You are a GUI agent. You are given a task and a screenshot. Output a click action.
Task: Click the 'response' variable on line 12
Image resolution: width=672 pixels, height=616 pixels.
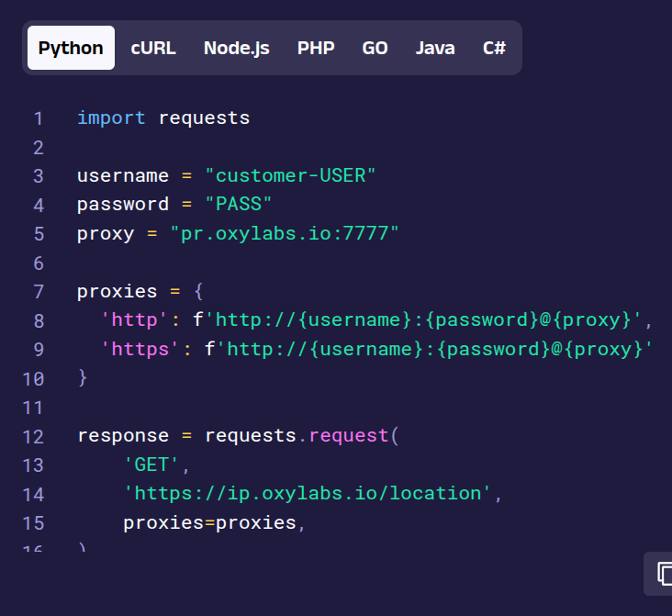click(x=123, y=436)
